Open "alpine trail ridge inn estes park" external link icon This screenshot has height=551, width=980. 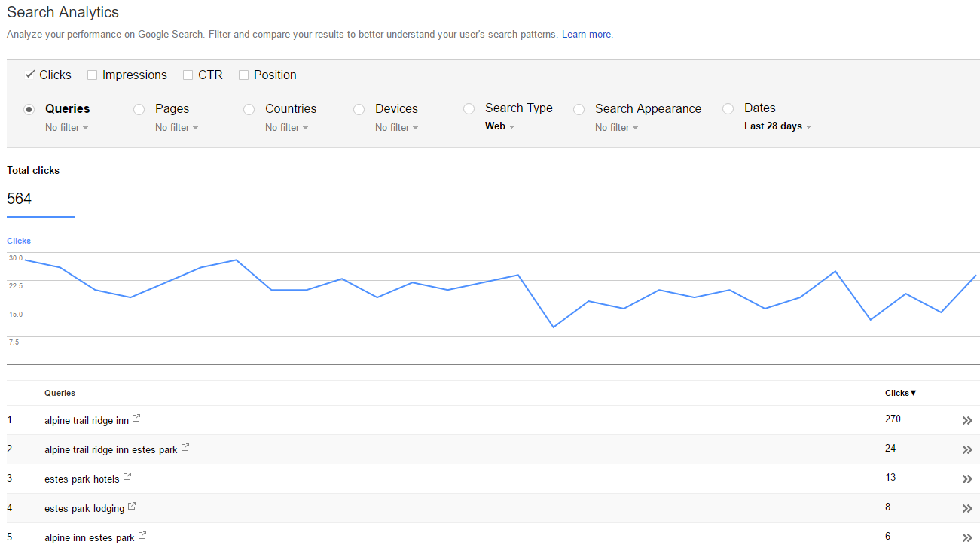[x=185, y=446]
